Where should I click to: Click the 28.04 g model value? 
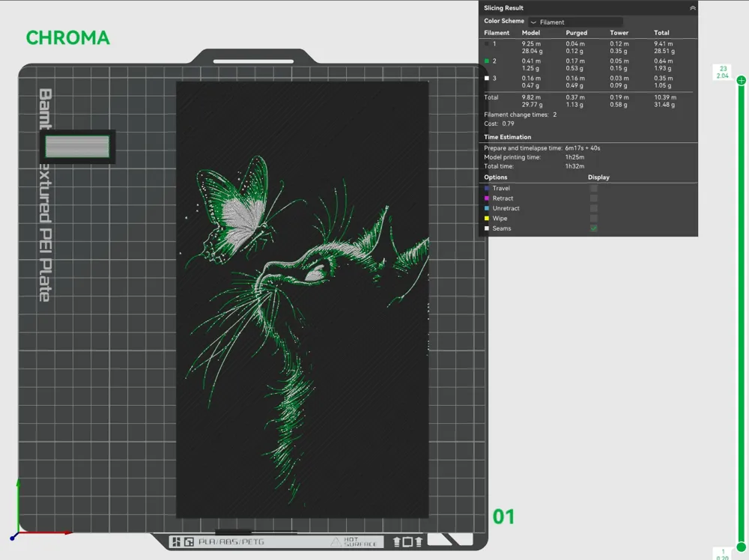coord(532,51)
